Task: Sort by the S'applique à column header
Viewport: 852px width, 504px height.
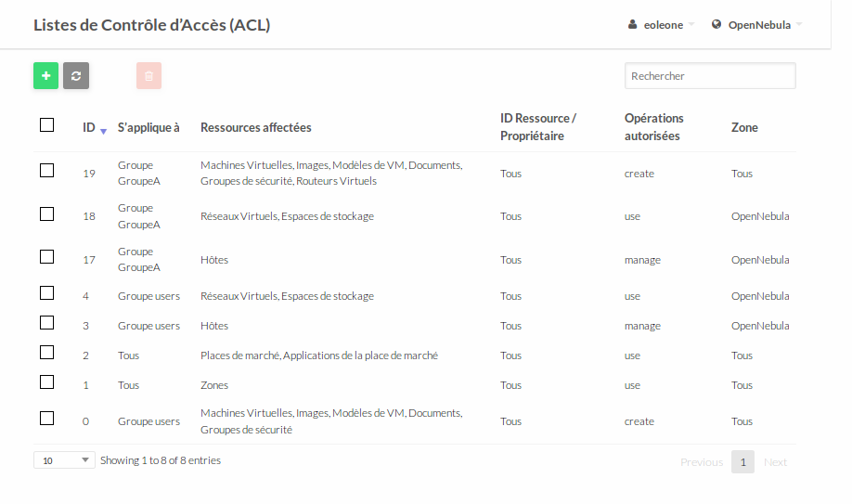Action: 148,127
